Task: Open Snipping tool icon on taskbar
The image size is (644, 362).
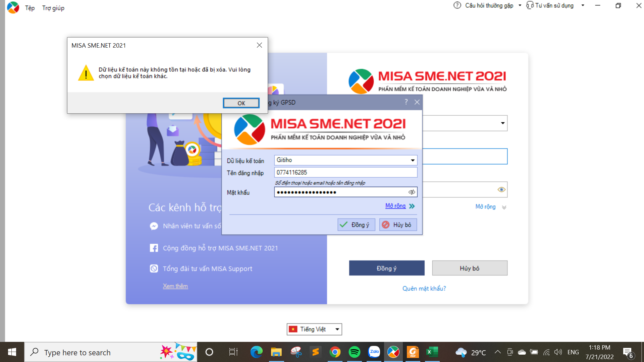Action: [296, 352]
